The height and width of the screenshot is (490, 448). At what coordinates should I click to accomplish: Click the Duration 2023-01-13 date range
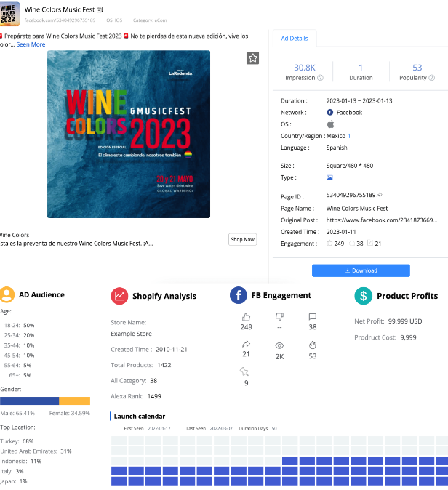[x=359, y=100]
